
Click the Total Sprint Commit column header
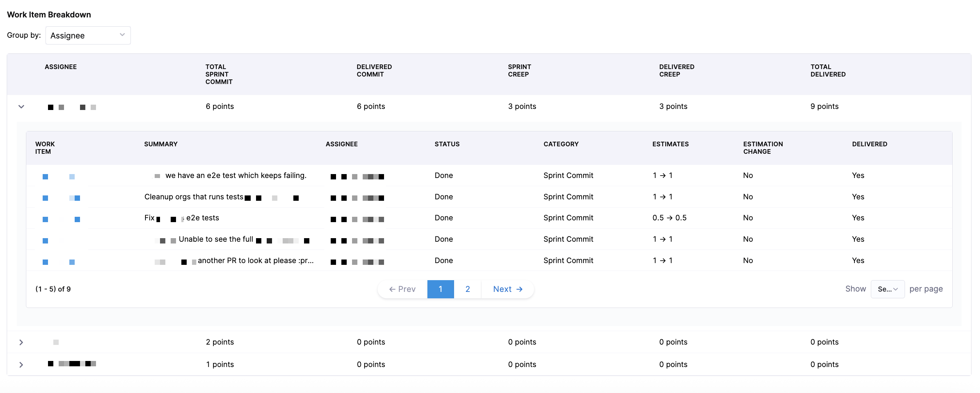click(219, 74)
